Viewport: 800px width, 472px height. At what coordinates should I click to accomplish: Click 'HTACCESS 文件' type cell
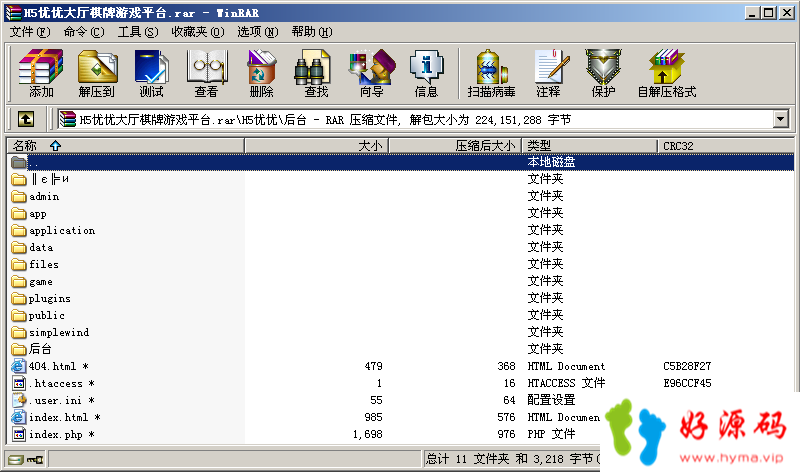tap(566, 383)
